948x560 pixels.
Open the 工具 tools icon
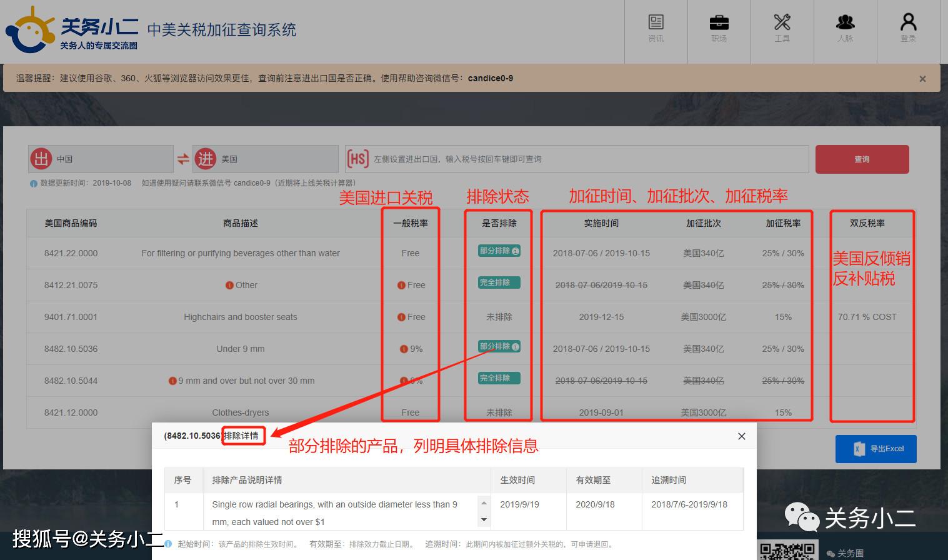coord(782,29)
